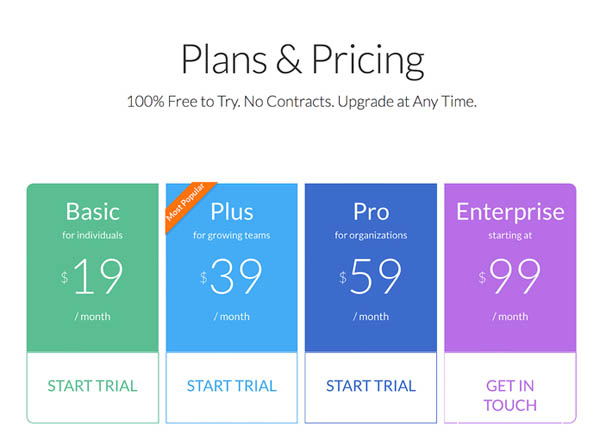This screenshot has width=600, height=440.
Task: Start trial for the Pro plan
Action: [371, 387]
